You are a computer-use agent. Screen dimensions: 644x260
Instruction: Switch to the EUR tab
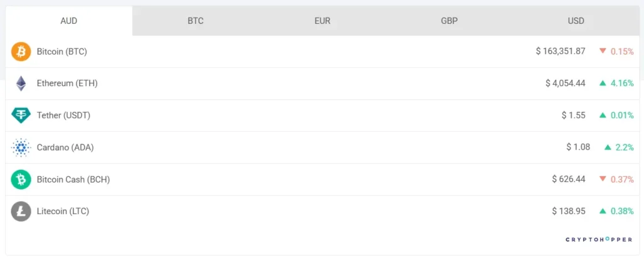[322, 21]
